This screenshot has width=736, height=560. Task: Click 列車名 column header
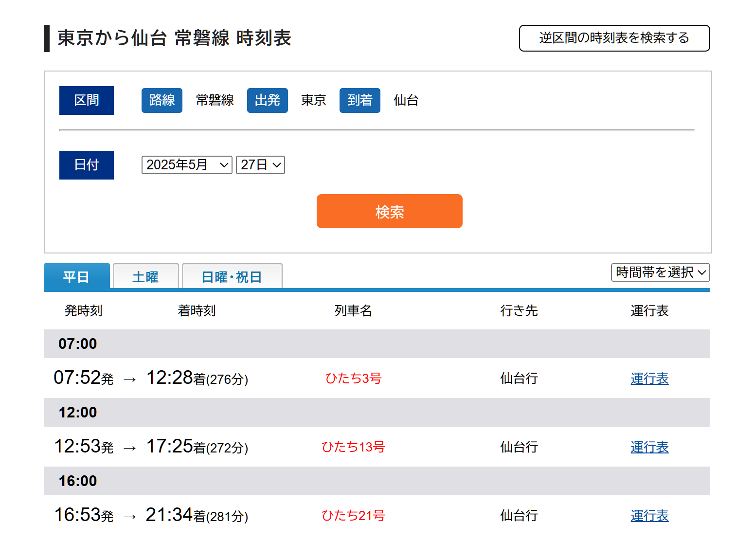click(353, 311)
